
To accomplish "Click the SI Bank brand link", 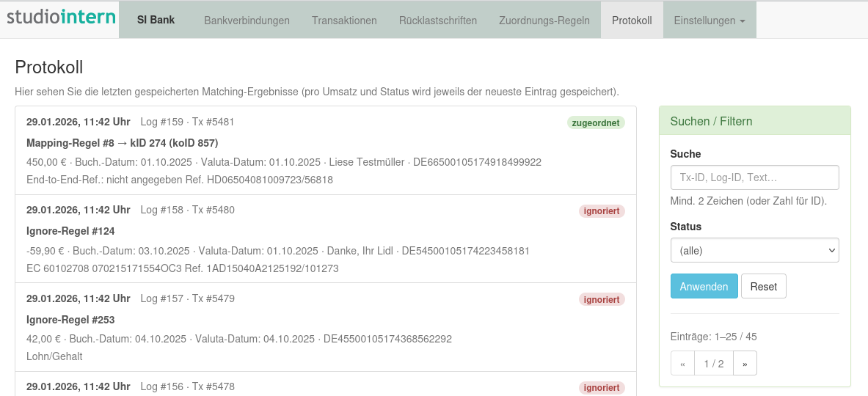I will pyautogui.click(x=156, y=20).
